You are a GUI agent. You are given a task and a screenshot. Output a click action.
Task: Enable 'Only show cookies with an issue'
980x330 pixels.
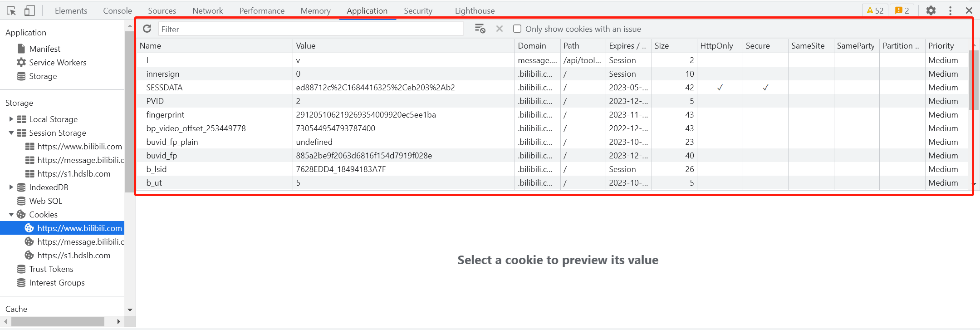pos(517,29)
